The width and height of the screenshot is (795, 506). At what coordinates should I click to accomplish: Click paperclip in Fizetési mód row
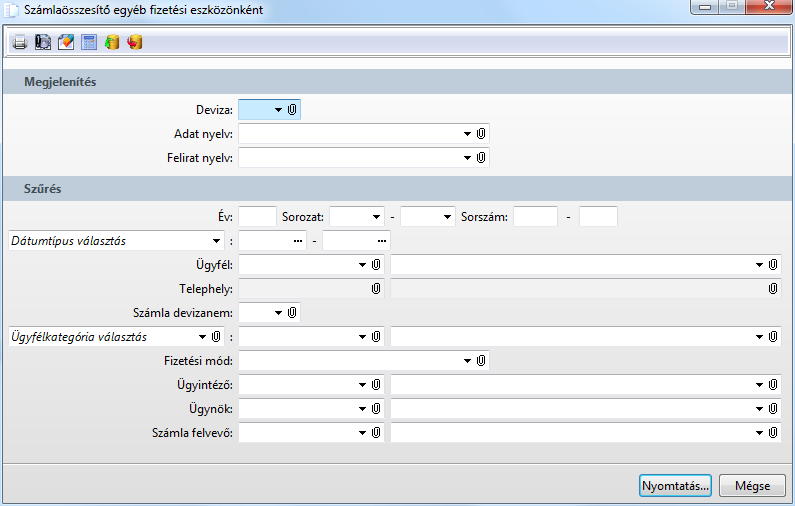pyautogui.click(x=481, y=360)
